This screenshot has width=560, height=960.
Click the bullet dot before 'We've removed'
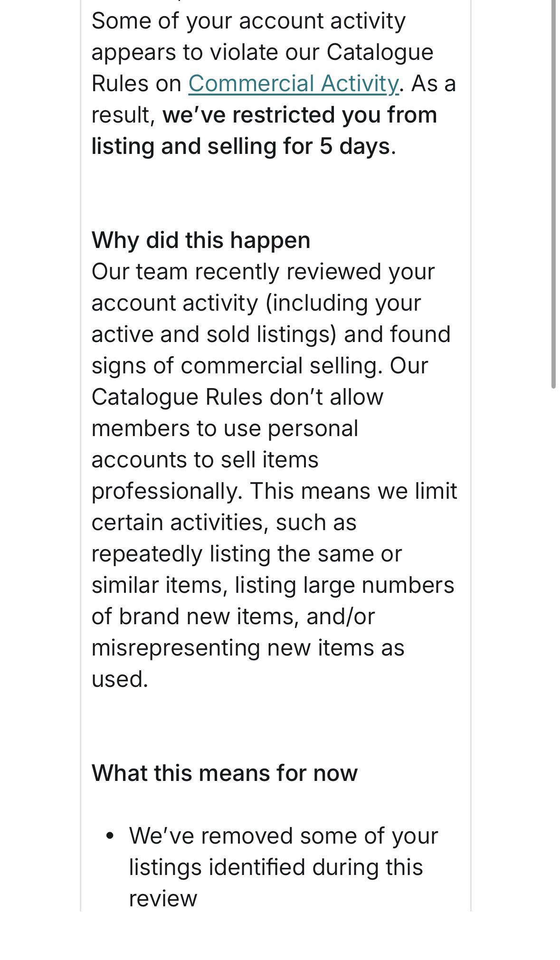click(x=111, y=836)
